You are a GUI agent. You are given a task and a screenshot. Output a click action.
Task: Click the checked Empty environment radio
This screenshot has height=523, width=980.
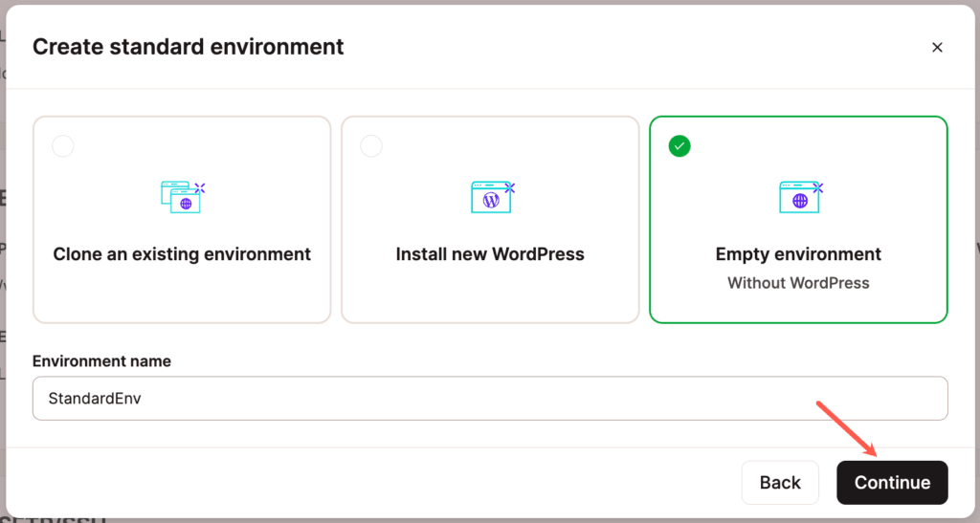[679, 146]
